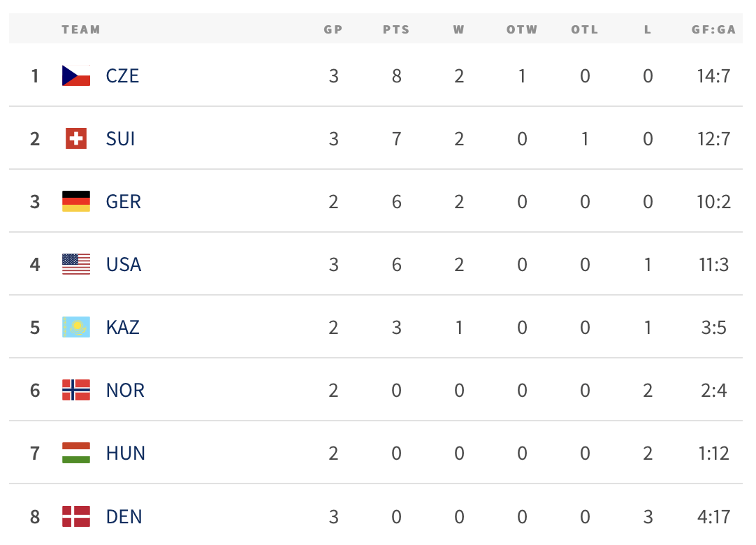This screenshot has width=756, height=545.
Task: Click the Germany flag icon
Action: [x=76, y=202]
